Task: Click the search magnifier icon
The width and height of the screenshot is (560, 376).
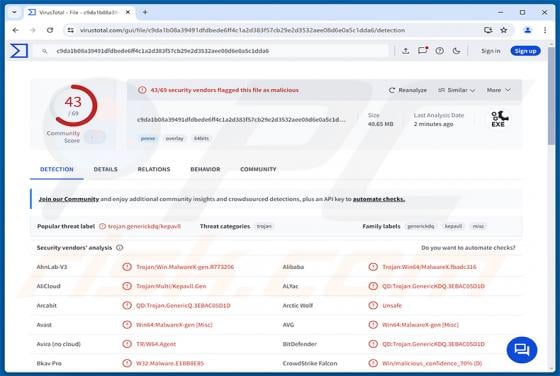Action: pos(45,51)
